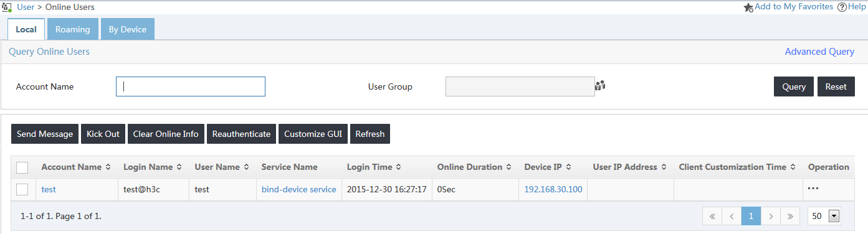Screen dimensions: 868x234
Task: Go to the first page arrow
Action: (712, 216)
